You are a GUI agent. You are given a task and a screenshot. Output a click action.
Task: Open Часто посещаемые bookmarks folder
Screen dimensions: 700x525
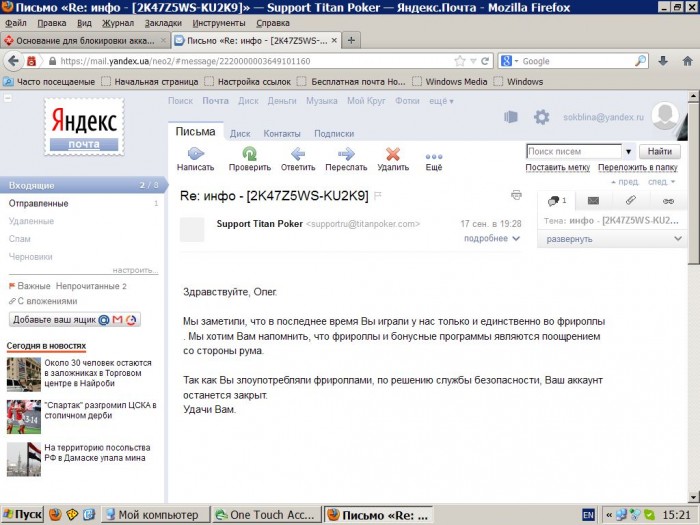coord(49,82)
